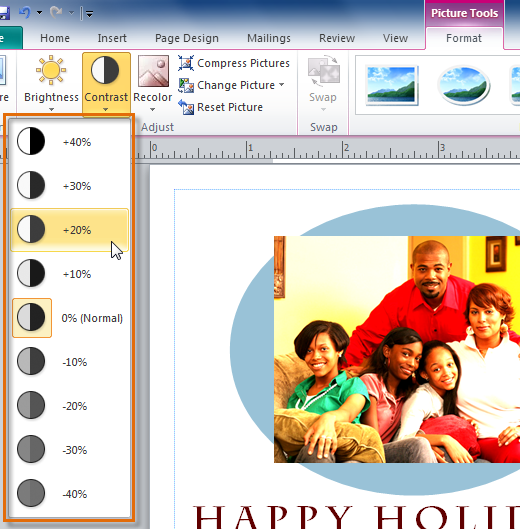Choose -40% contrast
The image size is (520, 529).
tap(69, 494)
